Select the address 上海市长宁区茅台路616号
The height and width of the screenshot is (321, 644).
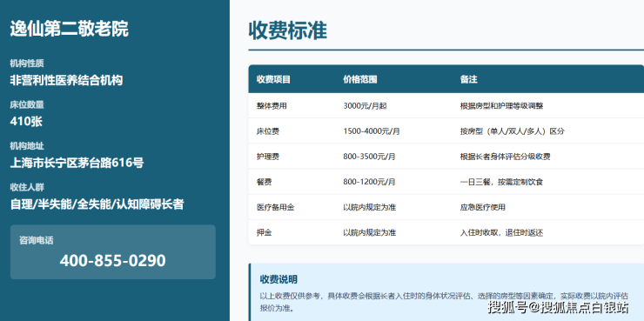[x=77, y=163]
